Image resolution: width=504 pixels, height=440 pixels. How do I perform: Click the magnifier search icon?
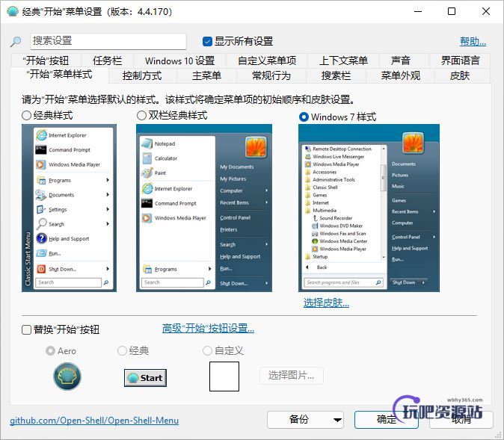click(16, 41)
